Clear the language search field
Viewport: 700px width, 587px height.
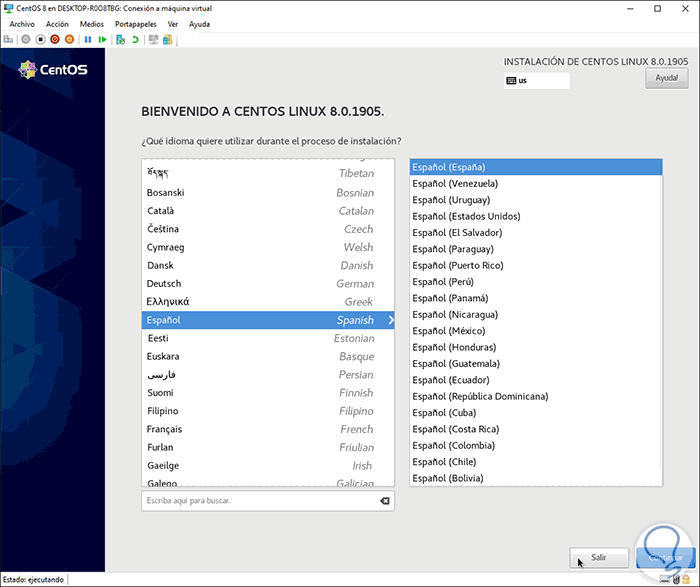tap(384, 501)
